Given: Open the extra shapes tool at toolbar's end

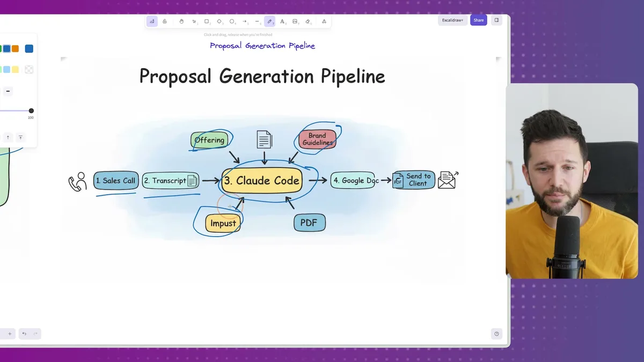Looking at the screenshot, I should coord(324,21).
